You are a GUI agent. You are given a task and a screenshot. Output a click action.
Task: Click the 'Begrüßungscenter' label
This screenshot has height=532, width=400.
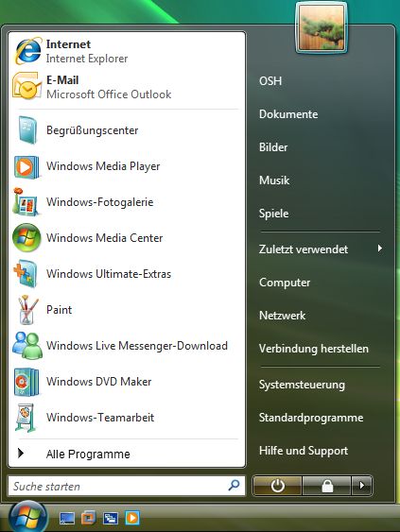pyautogui.click(x=93, y=130)
